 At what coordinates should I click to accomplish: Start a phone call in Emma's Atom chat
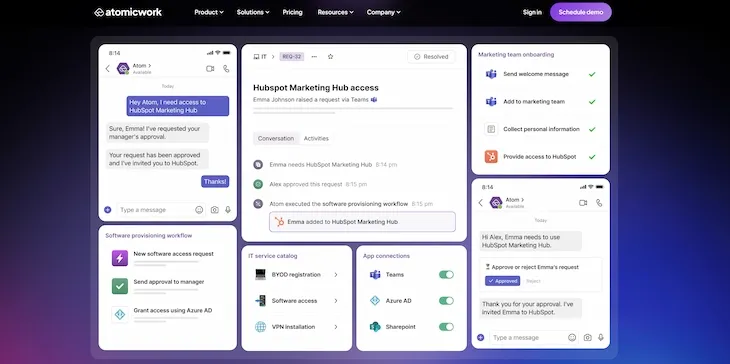tap(226, 68)
